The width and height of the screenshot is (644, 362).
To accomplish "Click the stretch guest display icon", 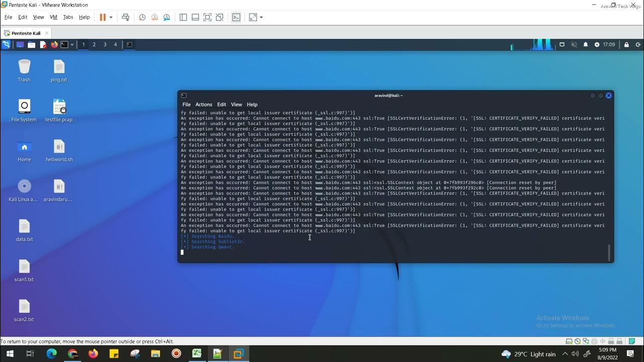I will [253, 17].
